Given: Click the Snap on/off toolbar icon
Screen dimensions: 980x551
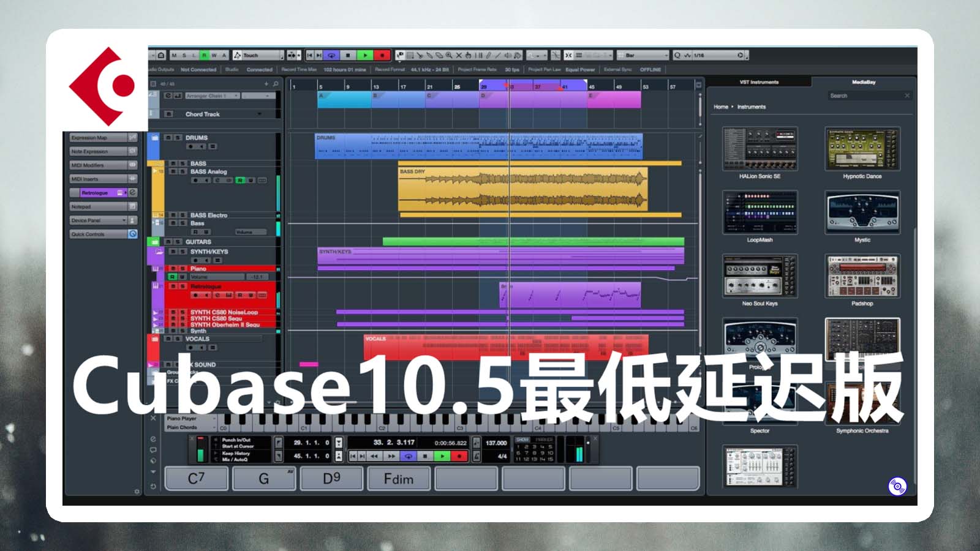Looking at the screenshot, I should tap(568, 55).
